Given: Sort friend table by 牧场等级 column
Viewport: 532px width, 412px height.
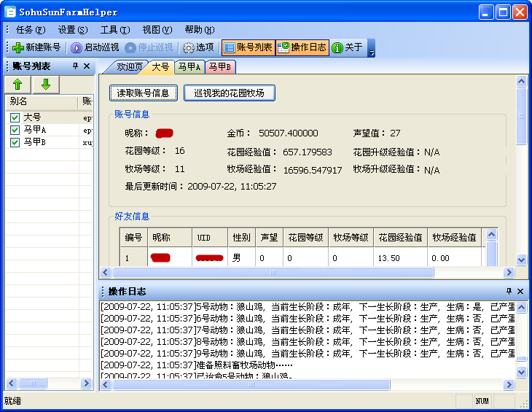Looking at the screenshot, I should point(351,237).
